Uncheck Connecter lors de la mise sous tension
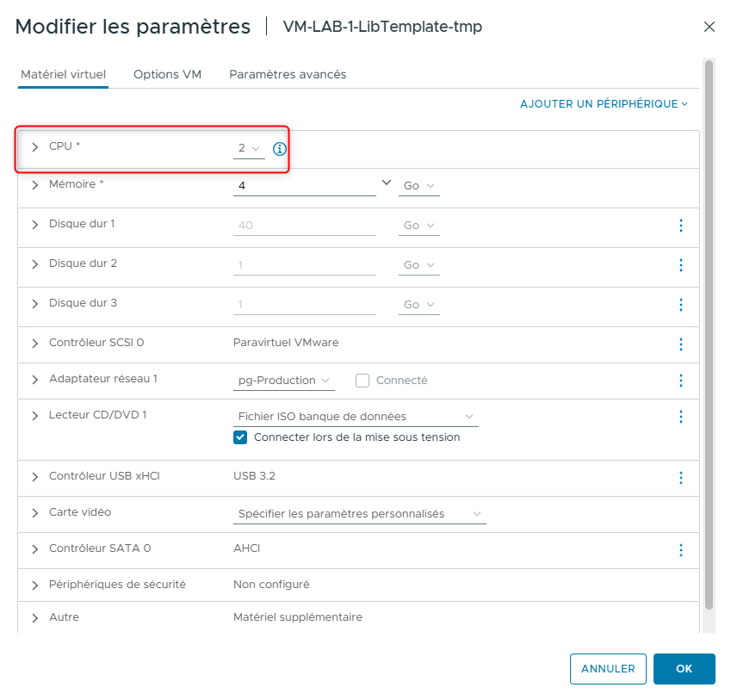 click(x=240, y=437)
